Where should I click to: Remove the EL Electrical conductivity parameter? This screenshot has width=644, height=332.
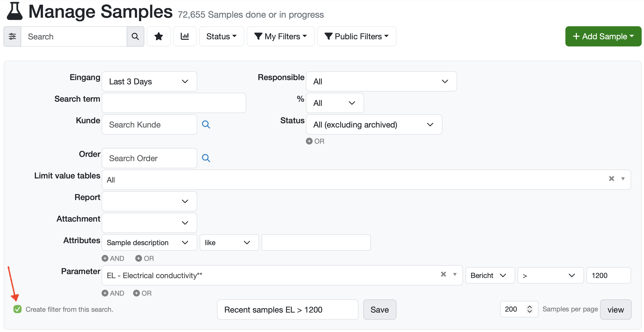[x=443, y=274]
